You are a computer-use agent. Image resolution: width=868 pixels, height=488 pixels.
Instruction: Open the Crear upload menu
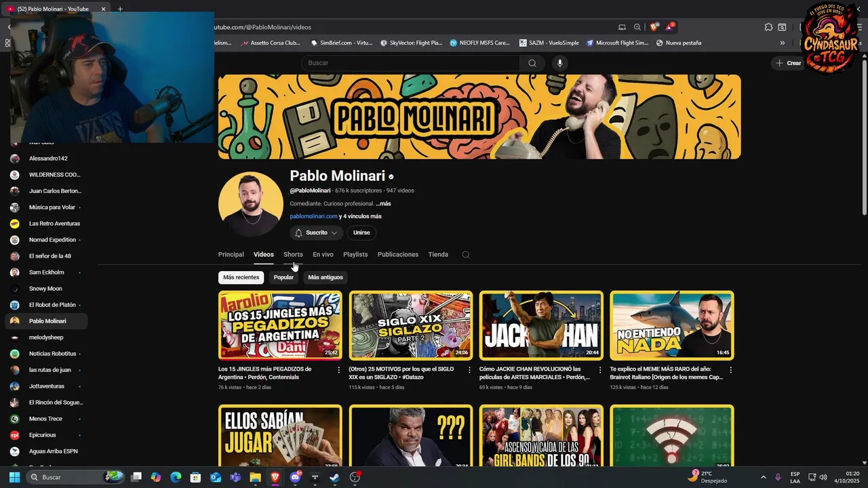point(789,63)
